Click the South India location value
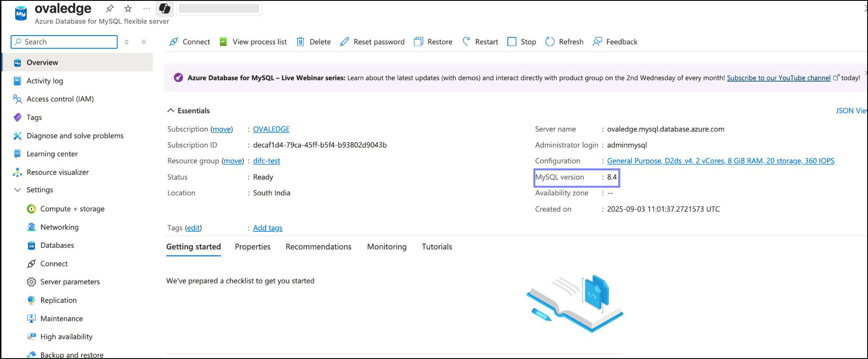Viewport: 868px width, 359px height. pyautogui.click(x=272, y=193)
